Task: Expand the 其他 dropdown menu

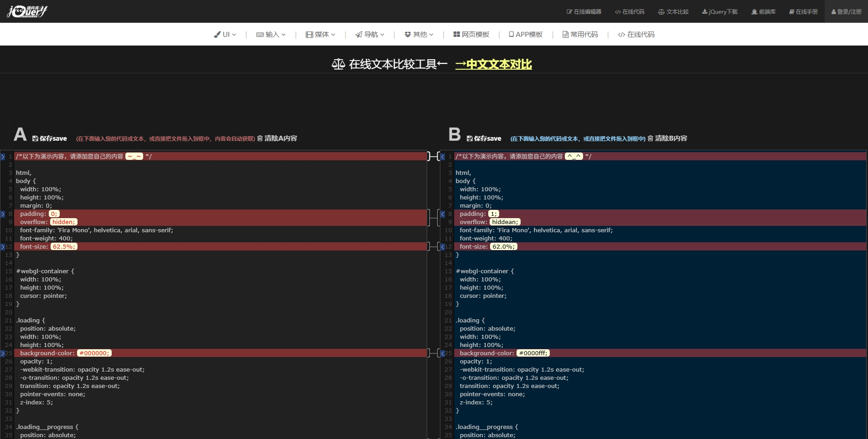Action: (x=418, y=35)
